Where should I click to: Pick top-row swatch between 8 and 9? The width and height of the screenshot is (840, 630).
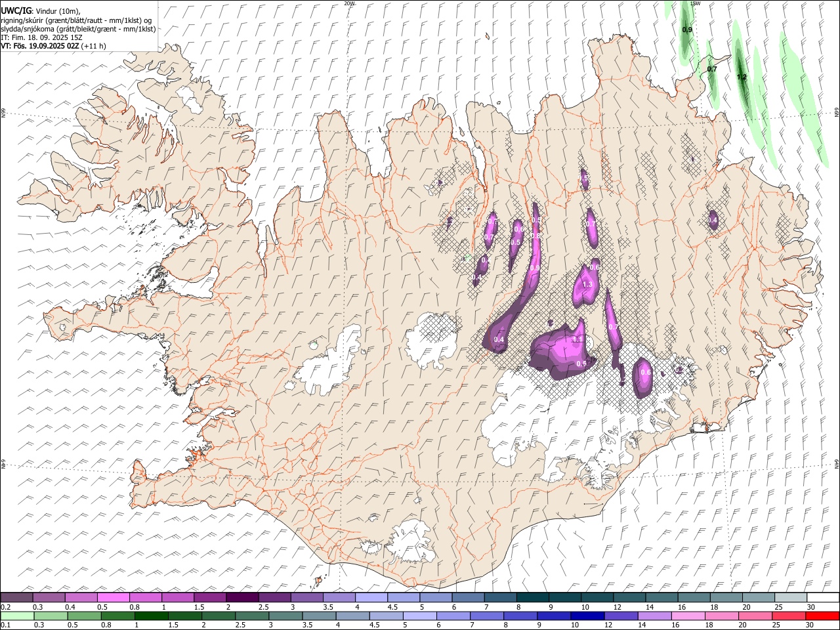point(532,597)
